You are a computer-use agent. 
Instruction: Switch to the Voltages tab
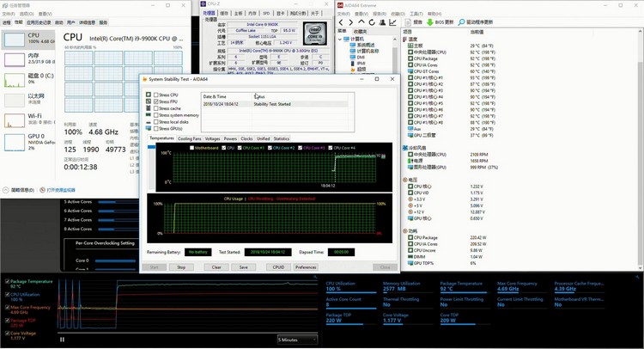[x=212, y=138]
